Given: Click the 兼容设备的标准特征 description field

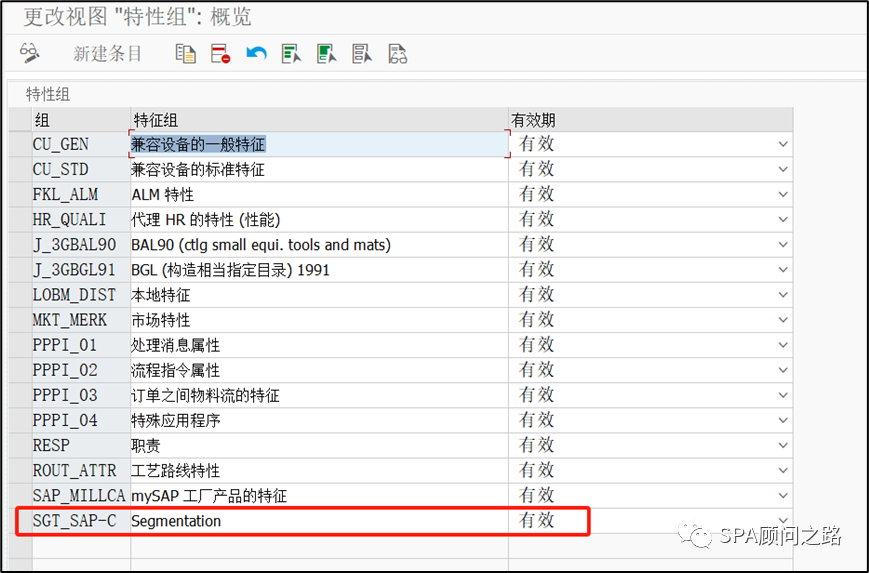Looking at the screenshot, I should pos(319,169).
